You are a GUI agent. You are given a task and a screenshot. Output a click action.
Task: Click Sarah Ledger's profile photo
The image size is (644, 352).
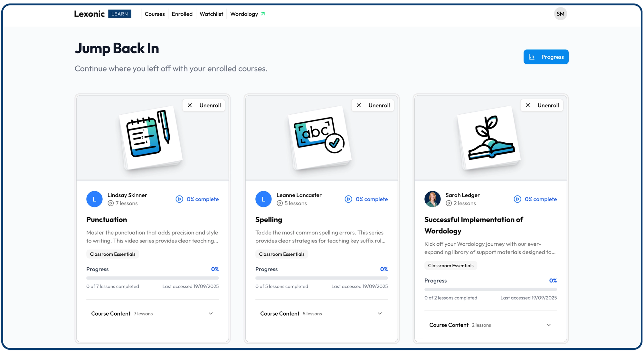432,199
